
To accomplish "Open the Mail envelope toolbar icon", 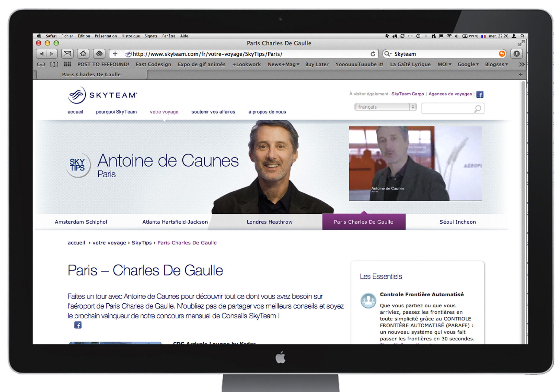I will pos(67,54).
